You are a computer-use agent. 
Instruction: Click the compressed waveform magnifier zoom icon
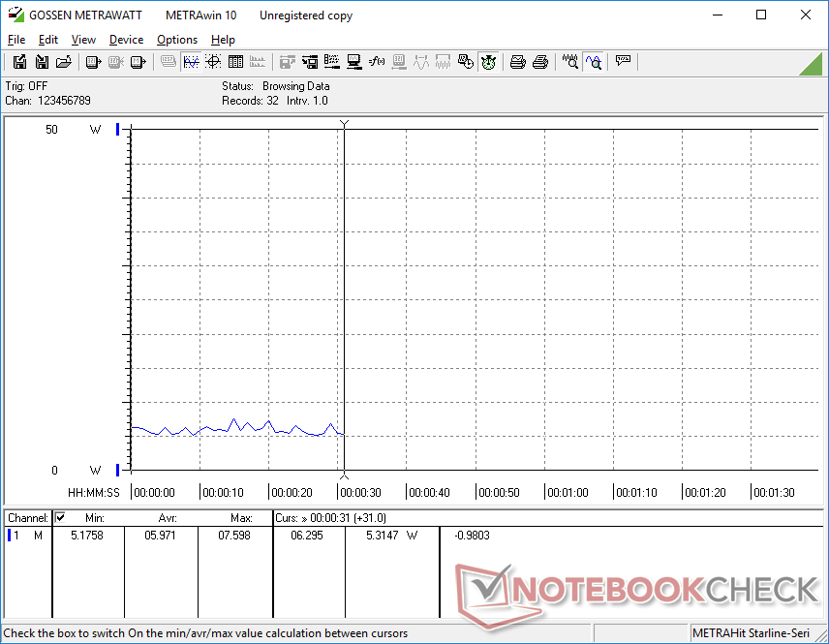click(x=569, y=62)
